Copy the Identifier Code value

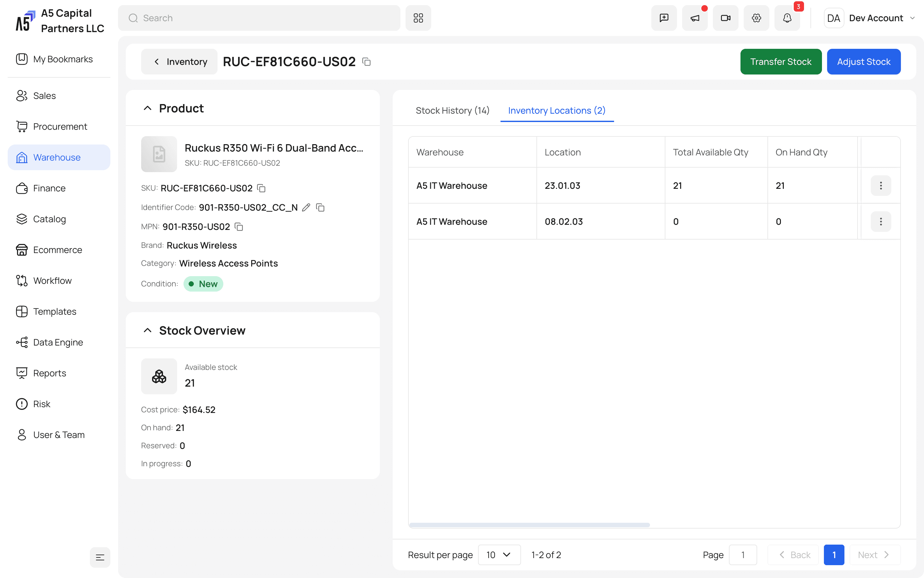point(320,207)
